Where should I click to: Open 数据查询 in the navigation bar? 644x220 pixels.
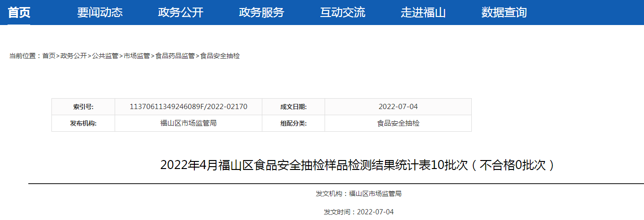click(x=504, y=13)
